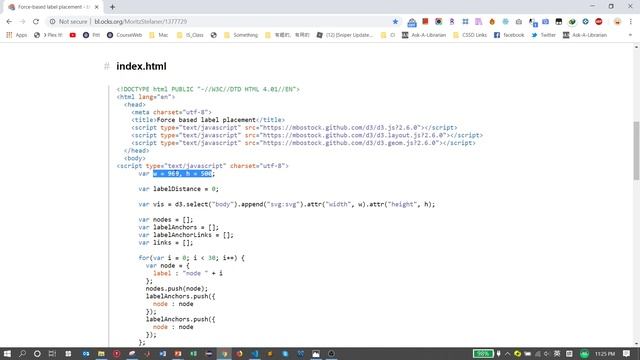Open the Apps bookmarks shortcut

click(x=17, y=35)
